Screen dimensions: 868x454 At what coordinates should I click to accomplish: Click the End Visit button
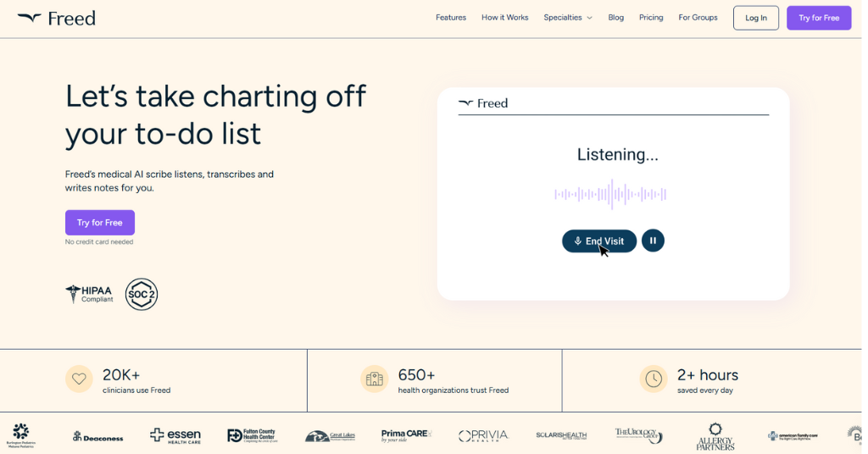[x=599, y=241]
